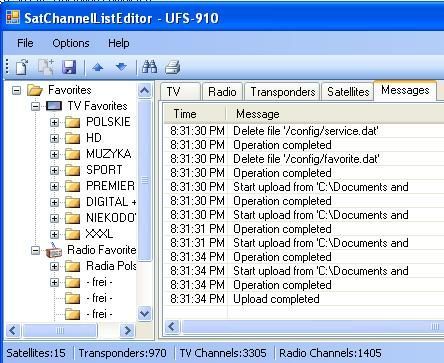Select "Delete file '/config/favorite.dat'" message

pos(306,159)
